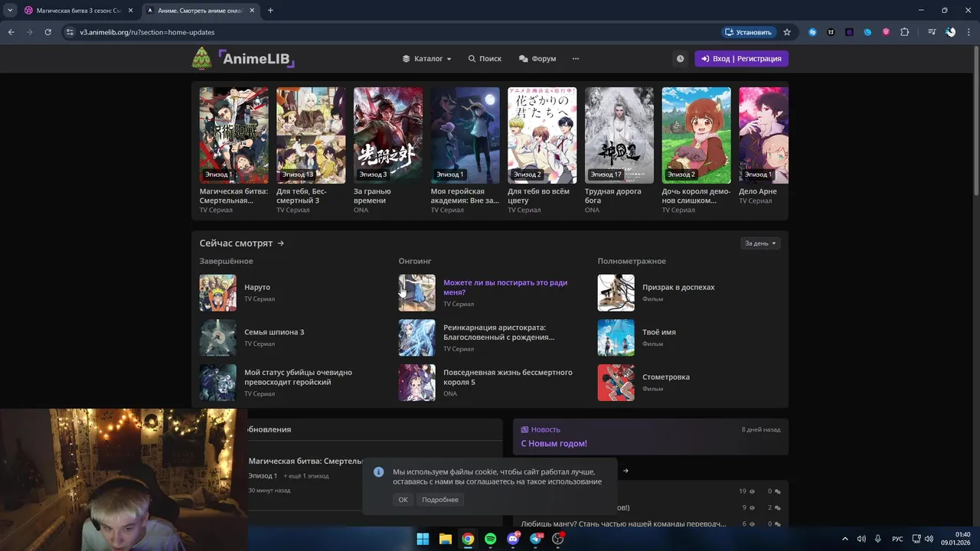
Task: Open the Forum (Форум) section
Action: (x=537, y=58)
